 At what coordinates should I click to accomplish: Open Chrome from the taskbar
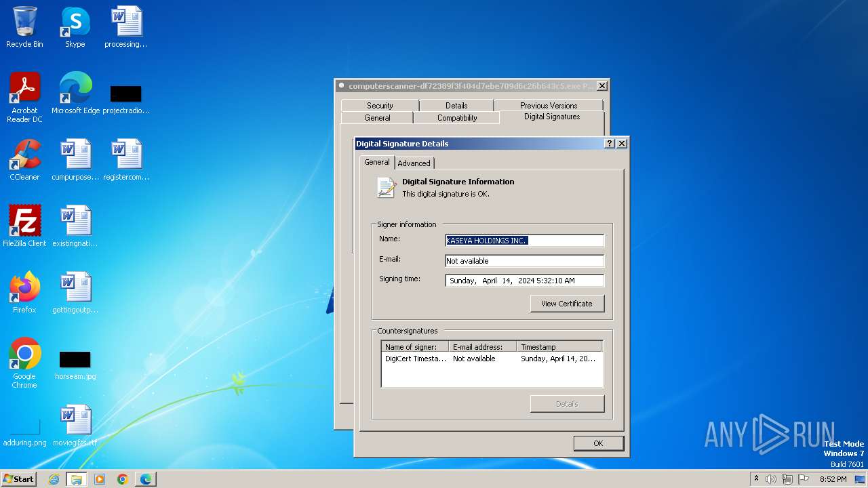[123, 479]
